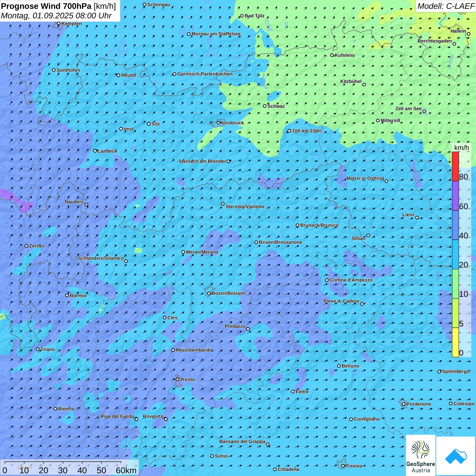
Task: Click the "Brixen/Bressanone" label
Action: [x=280, y=242]
